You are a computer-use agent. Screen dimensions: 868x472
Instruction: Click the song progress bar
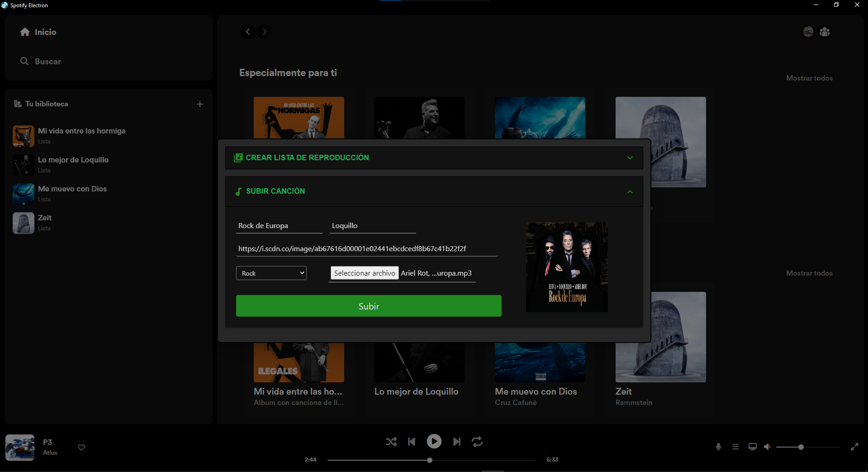click(431, 460)
